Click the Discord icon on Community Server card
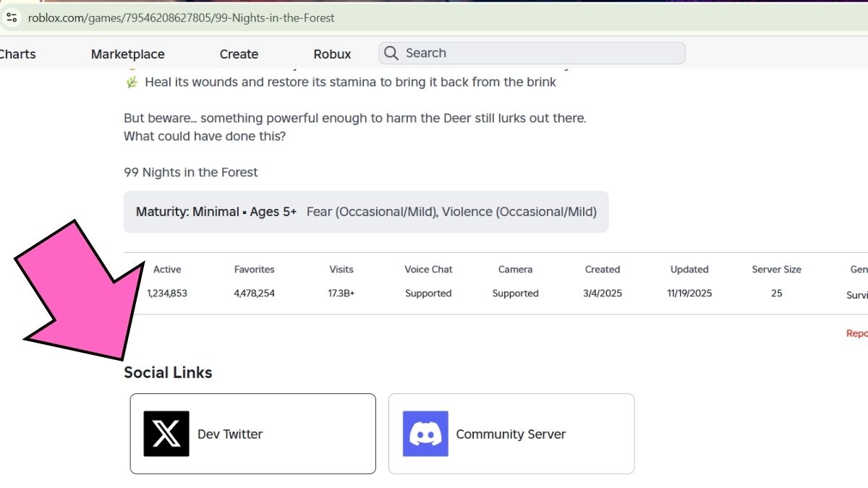868x488 pixels. tap(425, 433)
